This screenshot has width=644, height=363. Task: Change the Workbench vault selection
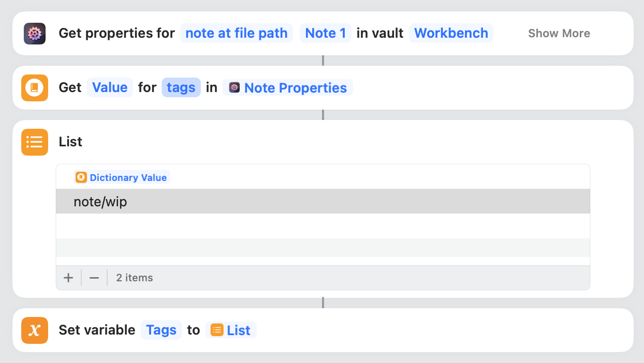pyautogui.click(x=451, y=34)
